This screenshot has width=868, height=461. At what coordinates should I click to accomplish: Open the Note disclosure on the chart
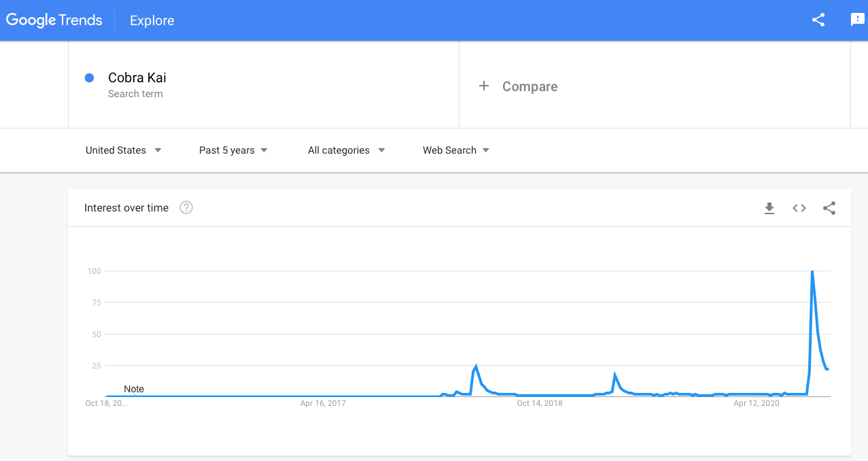(133, 388)
